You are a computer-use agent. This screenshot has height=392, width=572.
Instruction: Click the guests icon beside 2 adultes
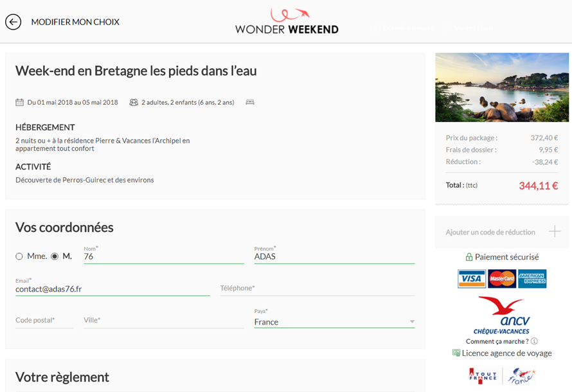pos(134,102)
